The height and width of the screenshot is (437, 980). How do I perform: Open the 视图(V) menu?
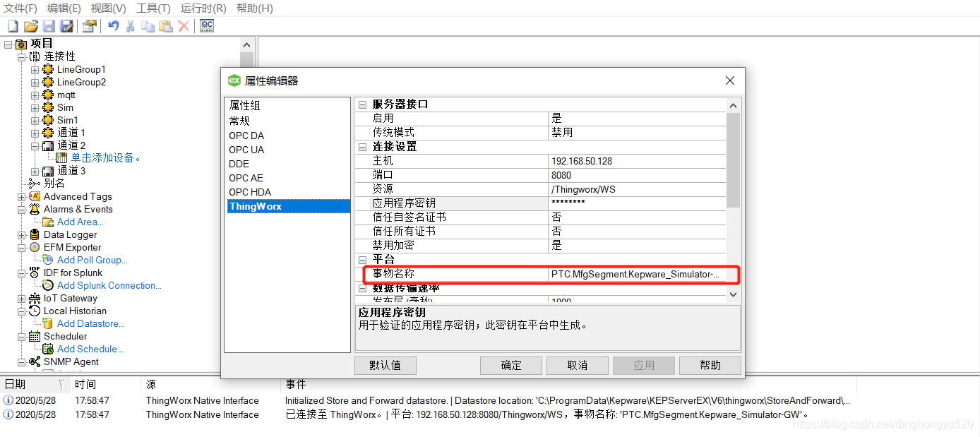point(109,8)
